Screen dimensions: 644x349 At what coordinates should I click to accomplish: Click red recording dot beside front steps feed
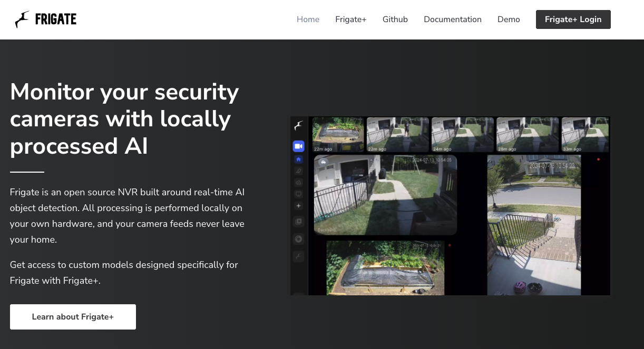tap(598, 159)
